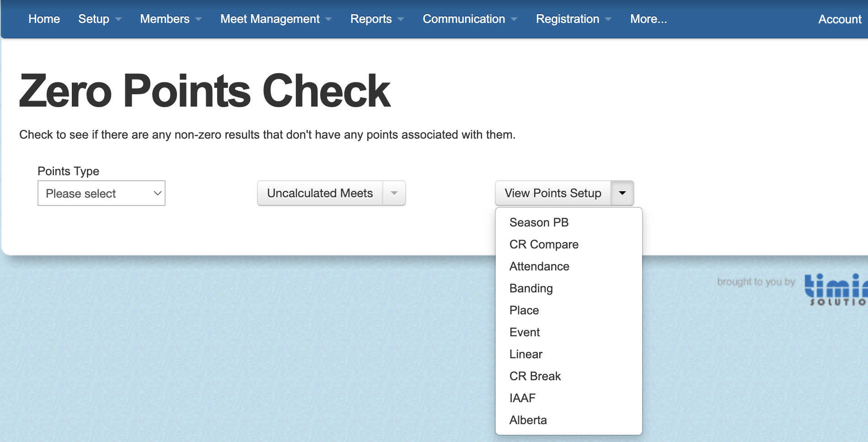The width and height of the screenshot is (868, 442).
Task: Open the Meet Management menu
Action: coord(276,19)
